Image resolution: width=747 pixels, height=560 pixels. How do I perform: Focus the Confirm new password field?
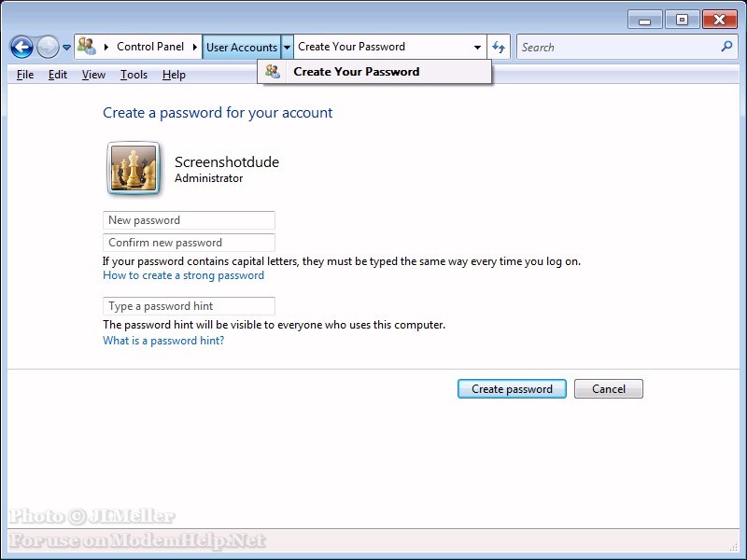point(189,243)
